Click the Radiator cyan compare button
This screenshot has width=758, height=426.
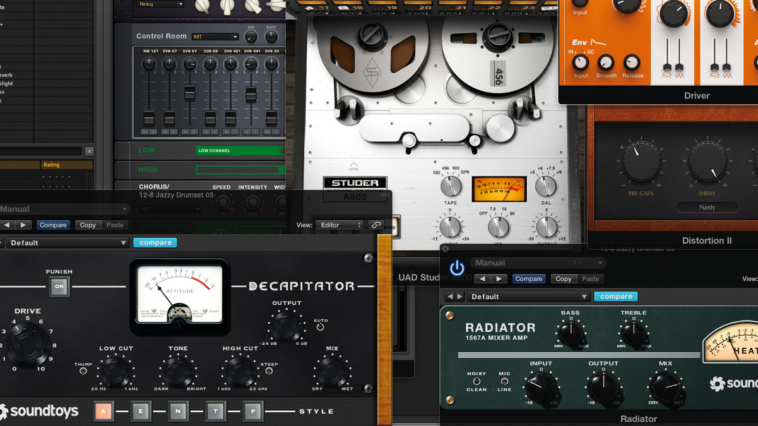tap(616, 296)
